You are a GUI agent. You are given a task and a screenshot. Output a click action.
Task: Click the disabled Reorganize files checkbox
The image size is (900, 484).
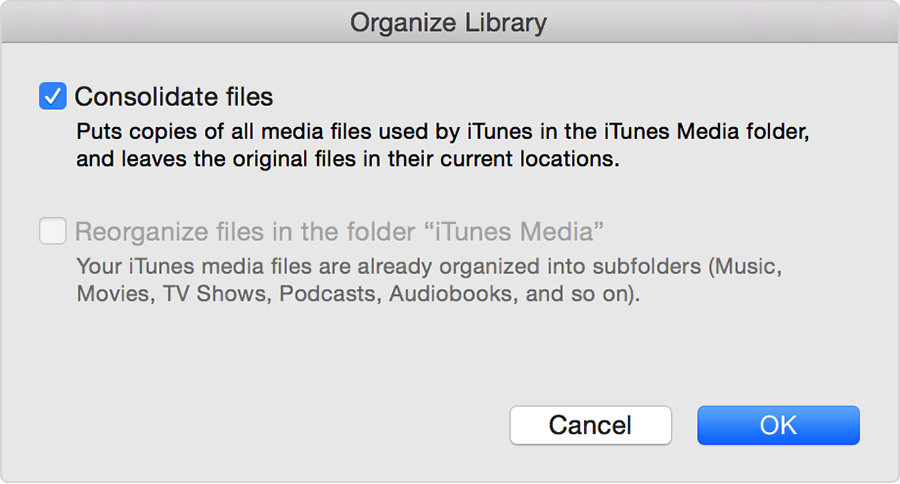(52, 233)
